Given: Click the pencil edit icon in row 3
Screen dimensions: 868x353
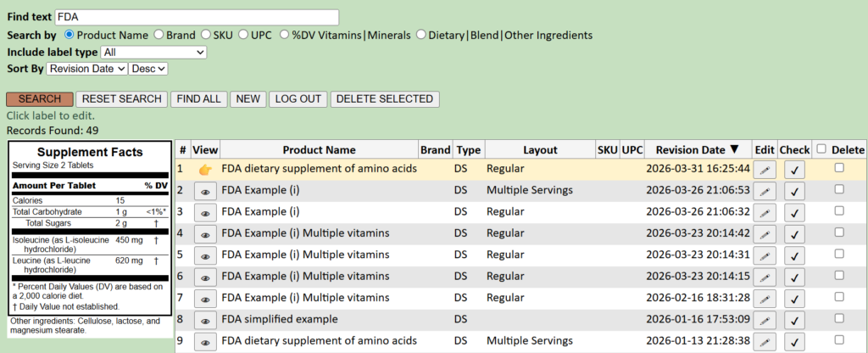Looking at the screenshot, I should [765, 213].
